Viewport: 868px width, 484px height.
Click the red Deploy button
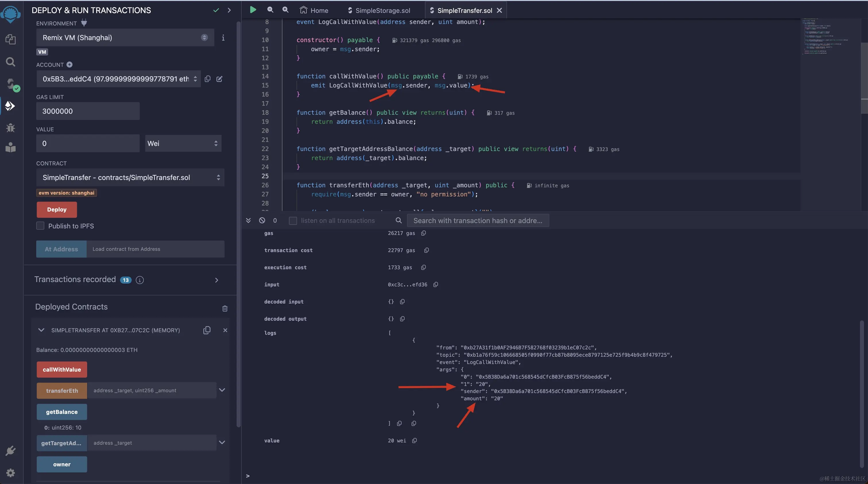[57, 210]
